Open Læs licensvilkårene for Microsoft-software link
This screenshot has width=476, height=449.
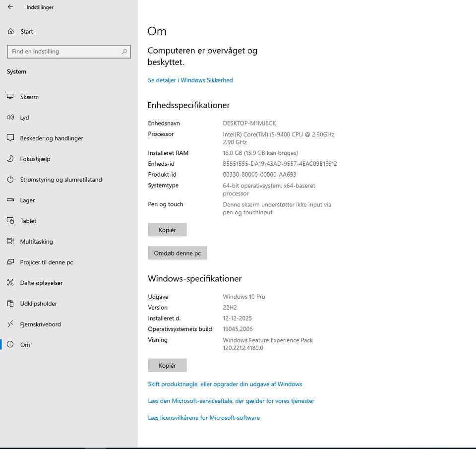click(x=204, y=417)
